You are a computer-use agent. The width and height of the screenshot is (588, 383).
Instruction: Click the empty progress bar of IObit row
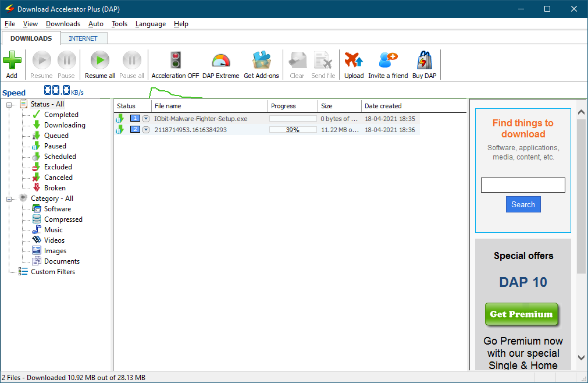293,119
